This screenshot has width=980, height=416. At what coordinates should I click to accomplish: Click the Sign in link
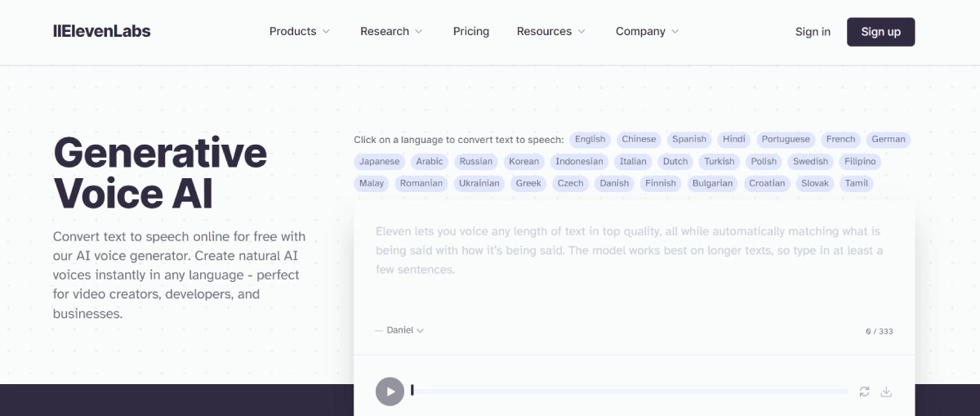(x=813, y=32)
